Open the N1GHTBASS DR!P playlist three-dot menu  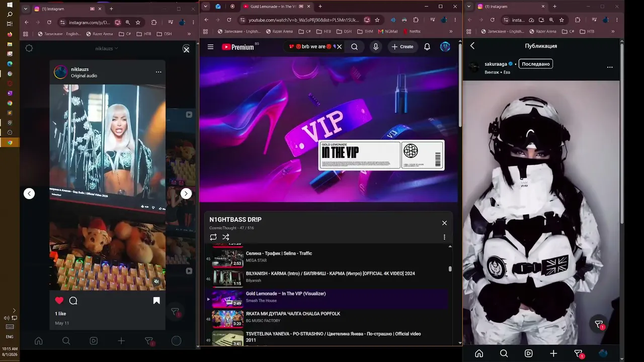[x=444, y=237]
